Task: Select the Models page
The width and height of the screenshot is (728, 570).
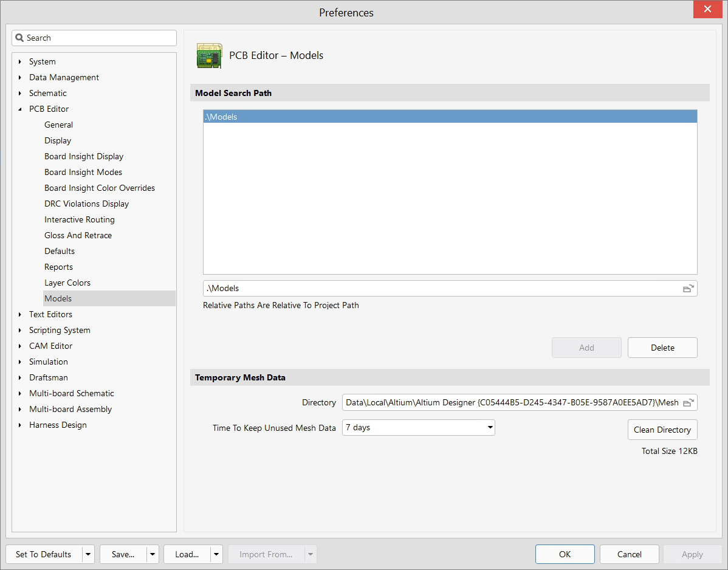Action: pyautogui.click(x=109, y=298)
